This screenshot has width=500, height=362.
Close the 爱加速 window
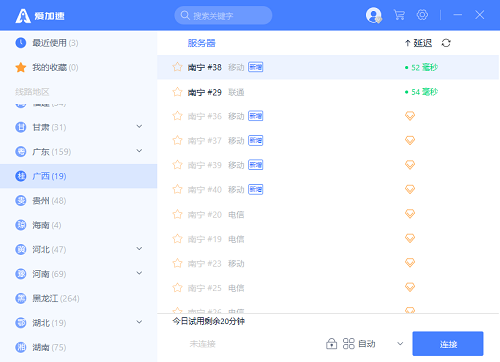tap(480, 15)
